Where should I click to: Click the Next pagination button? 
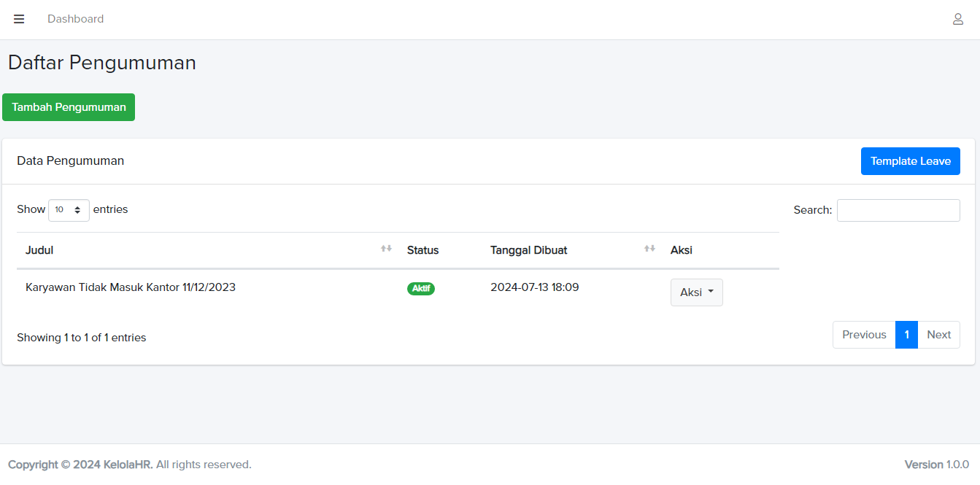tap(938, 335)
